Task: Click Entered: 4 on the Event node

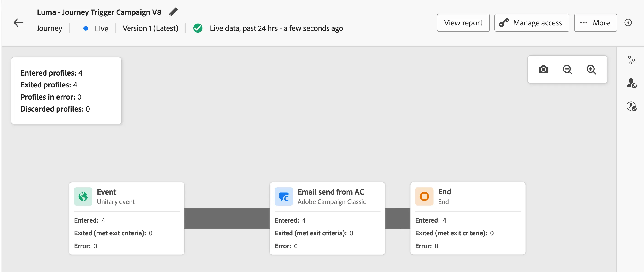Action: (x=89, y=220)
